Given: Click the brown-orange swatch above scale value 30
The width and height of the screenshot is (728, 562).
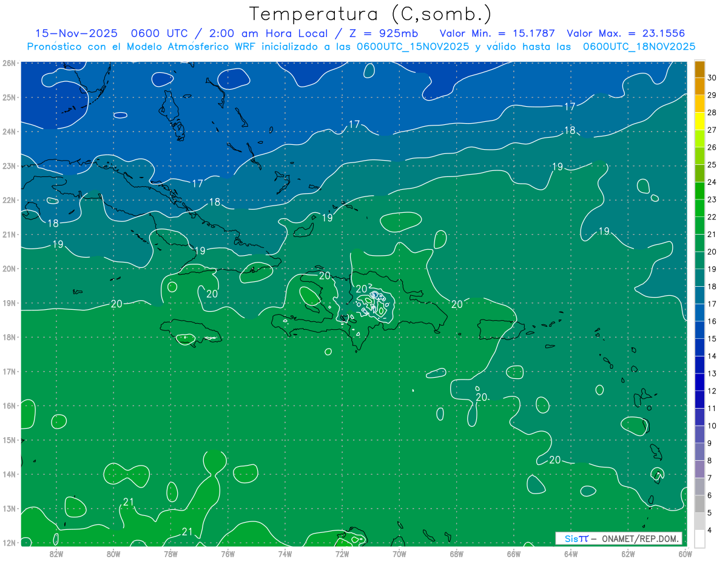Looking at the screenshot, I should [699, 69].
